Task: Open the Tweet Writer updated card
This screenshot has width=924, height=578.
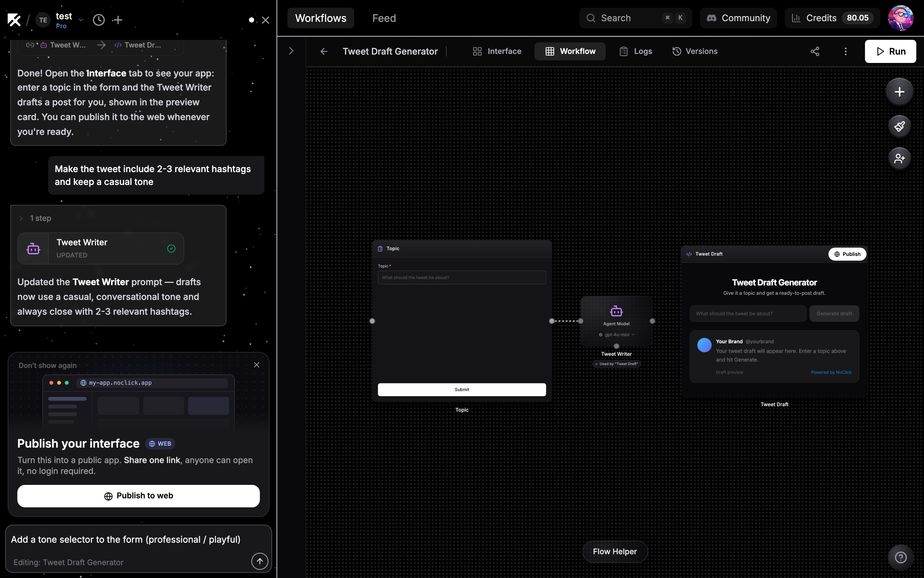Action: point(101,249)
